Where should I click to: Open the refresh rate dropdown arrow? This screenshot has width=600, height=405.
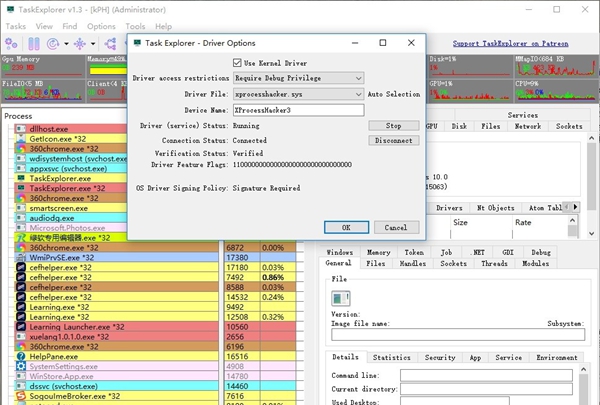pyautogui.click(x=66, y=44)
